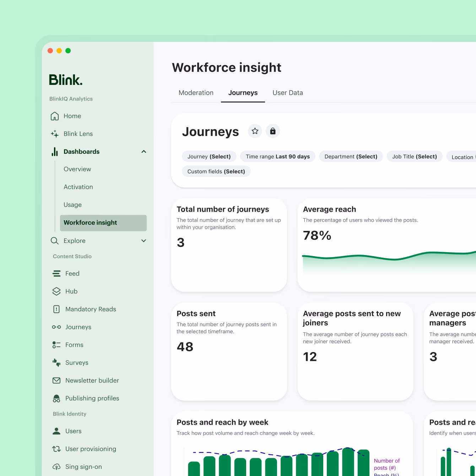Click the Average reach value 78%
Screen dimensions: 476x476
(x=317, y=235)
